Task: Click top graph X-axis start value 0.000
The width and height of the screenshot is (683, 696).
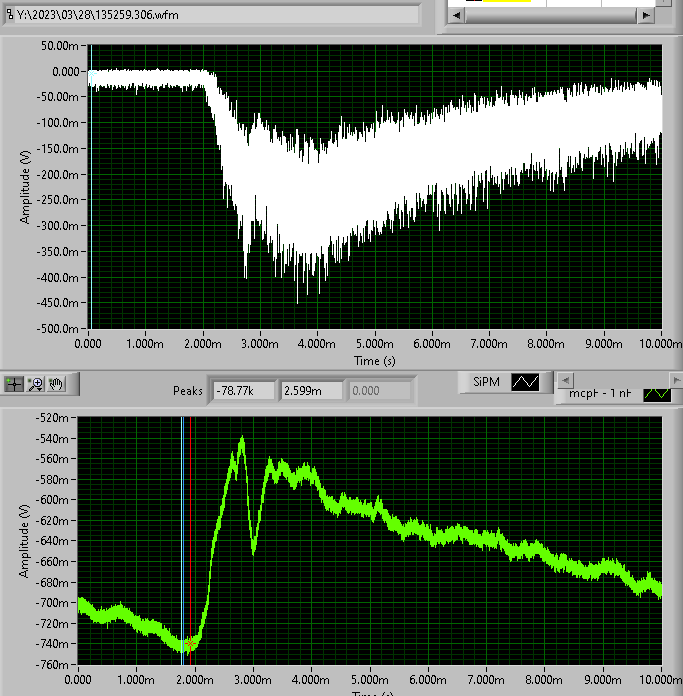Action: [x=88, y=344]
